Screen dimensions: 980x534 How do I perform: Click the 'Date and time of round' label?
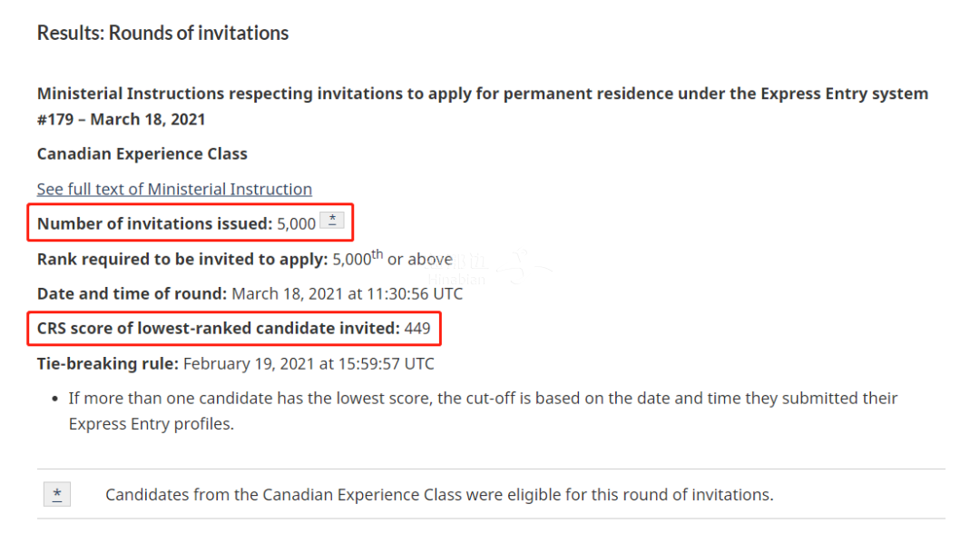click(132, 293)
